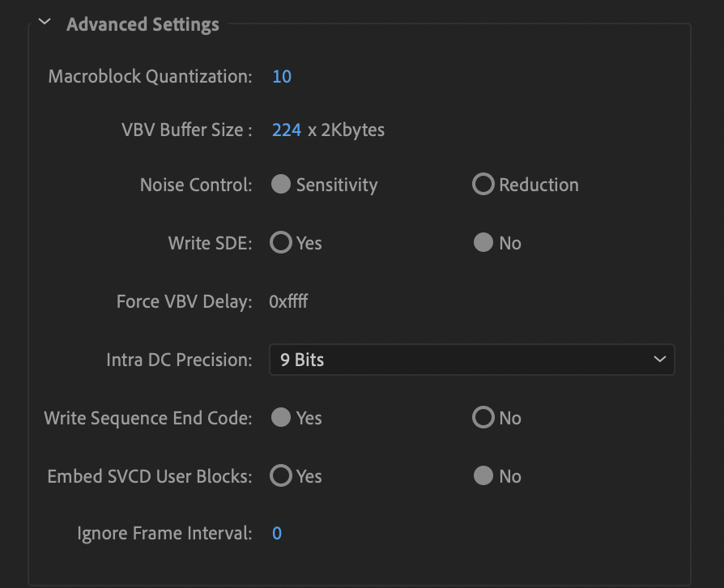
Task: Edit the Ignore Frame Interval value 0
Action: [277, 533]
